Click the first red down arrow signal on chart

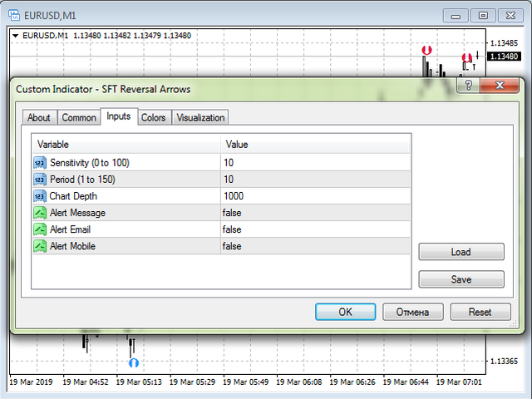pyautogui.click(x=426, y=50)
